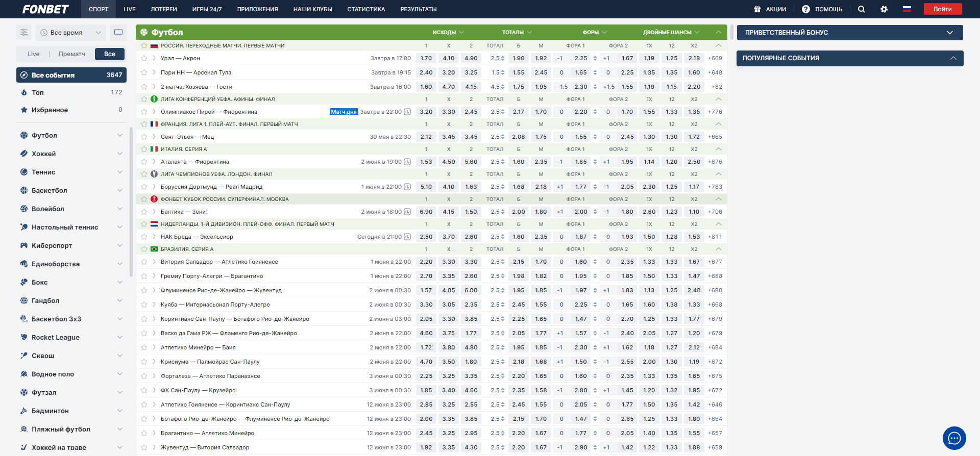Open settings gear icon in header

[x=884, y=9]
